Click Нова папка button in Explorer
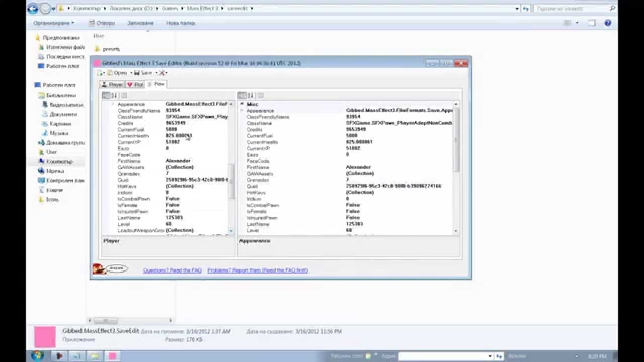This screenshot has width=644, height=362. [180, 23]
